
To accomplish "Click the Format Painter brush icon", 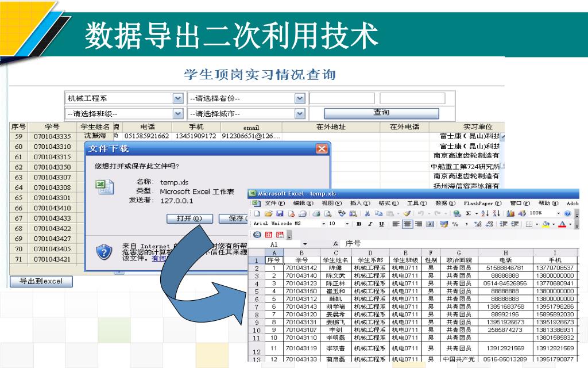I will point(407,213).
